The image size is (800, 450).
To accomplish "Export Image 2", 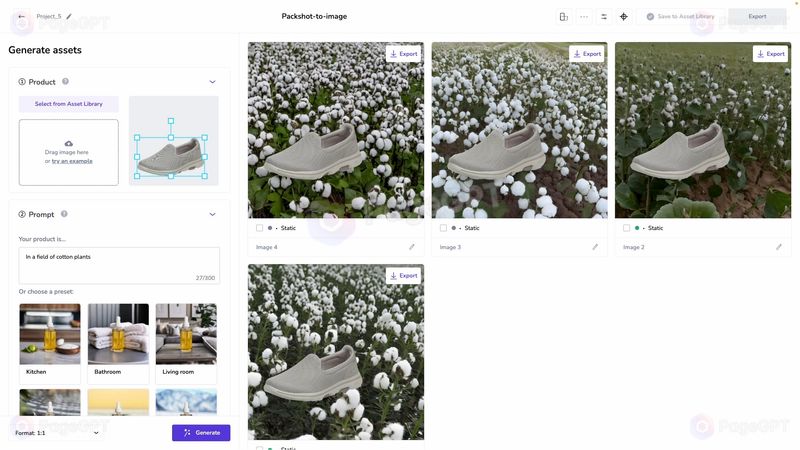I will [770, 54].
